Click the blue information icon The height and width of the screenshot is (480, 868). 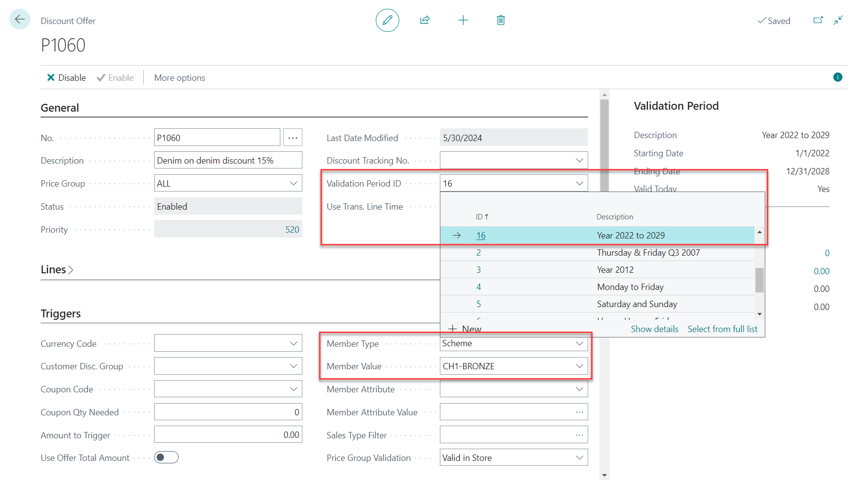(838, 77)
